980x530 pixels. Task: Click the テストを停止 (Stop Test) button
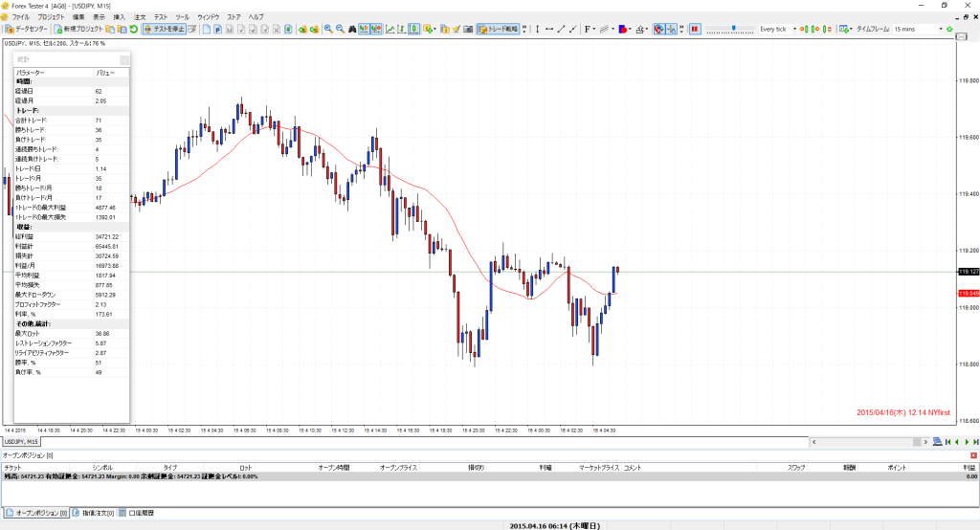(164, 30)
